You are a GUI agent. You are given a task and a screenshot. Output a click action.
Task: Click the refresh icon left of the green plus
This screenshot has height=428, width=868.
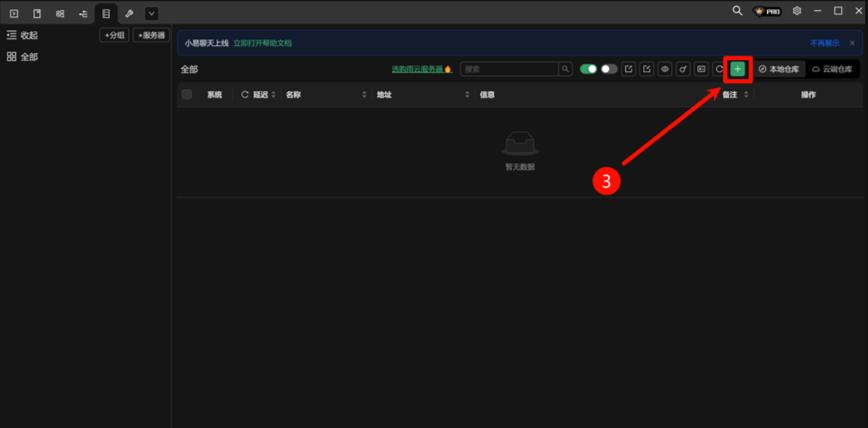[718, 69]
